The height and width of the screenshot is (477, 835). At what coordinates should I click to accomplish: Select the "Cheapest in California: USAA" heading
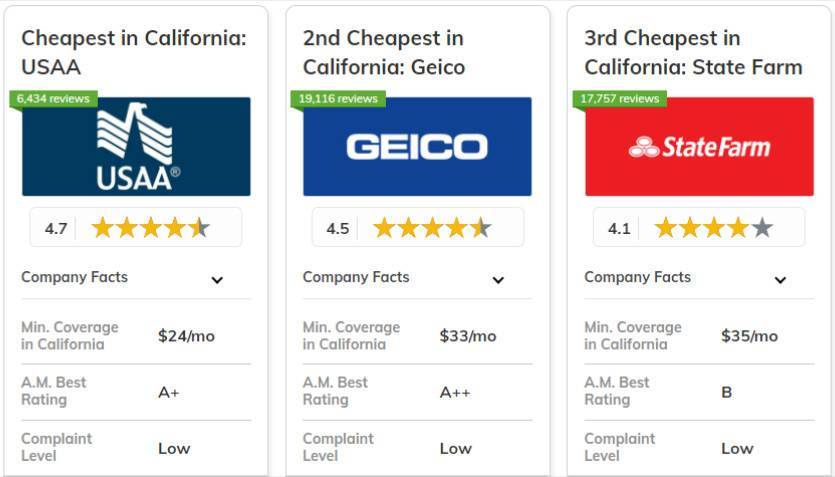[134, 53]
